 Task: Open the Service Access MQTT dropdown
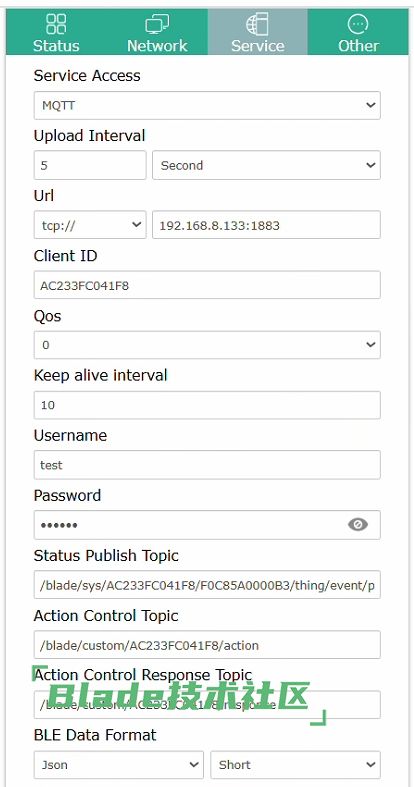(x=207, y=105)
